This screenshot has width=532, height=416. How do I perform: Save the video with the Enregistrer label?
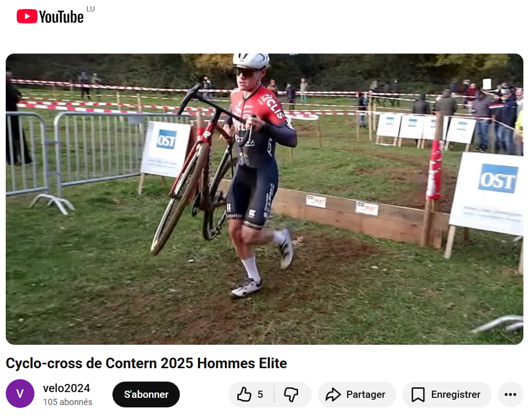point(455,394)
